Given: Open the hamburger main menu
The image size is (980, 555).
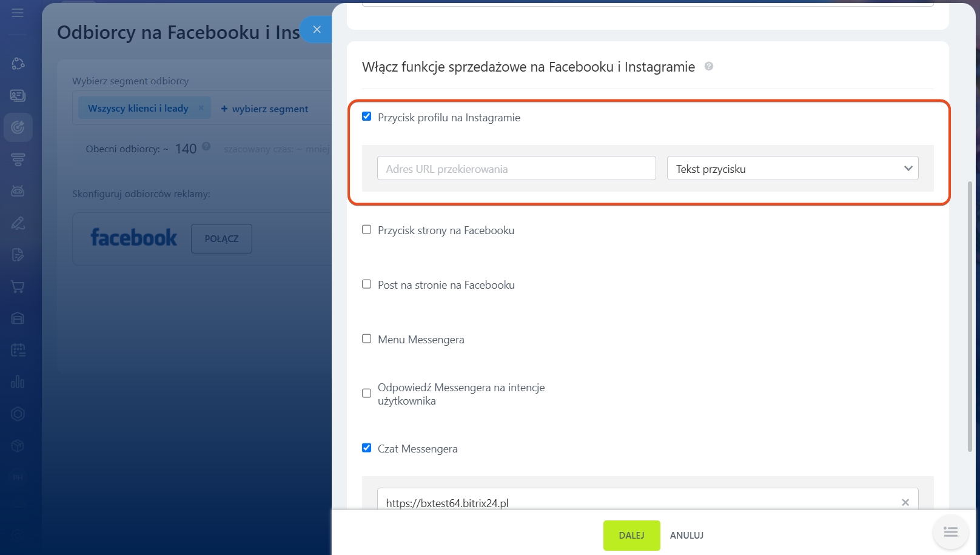Looking at the screenshot, I should [18, 13].
